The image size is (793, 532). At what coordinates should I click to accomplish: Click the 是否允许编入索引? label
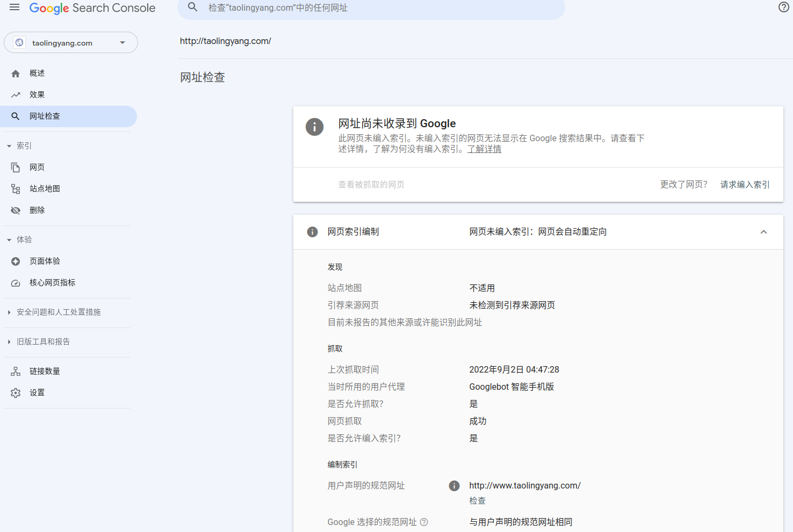364,439
